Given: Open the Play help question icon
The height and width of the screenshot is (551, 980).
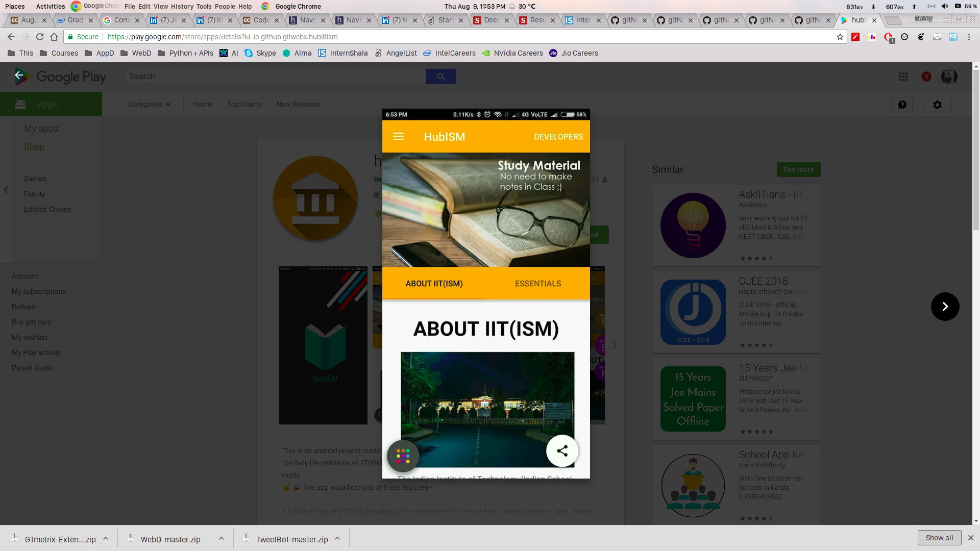Looking at the screenshot, I should (x=902, y=105).
